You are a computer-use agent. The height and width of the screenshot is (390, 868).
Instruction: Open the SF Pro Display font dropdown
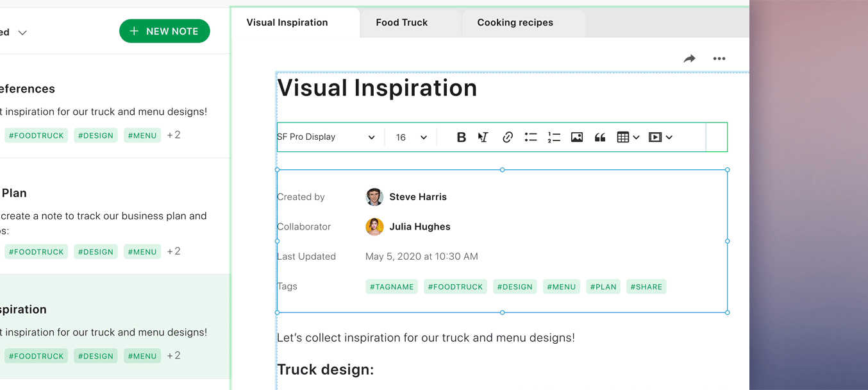(x=326, y=137)
